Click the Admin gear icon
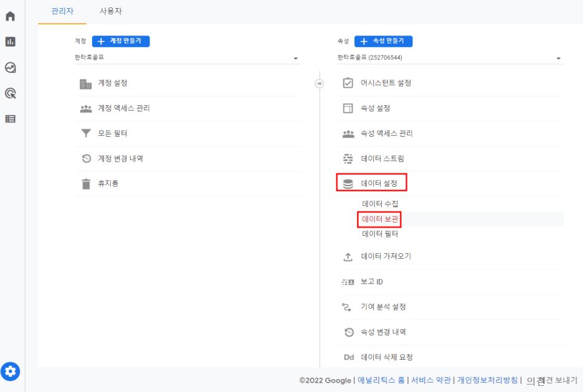This screenshot has height=392, width=583. (x=11, y=371)
